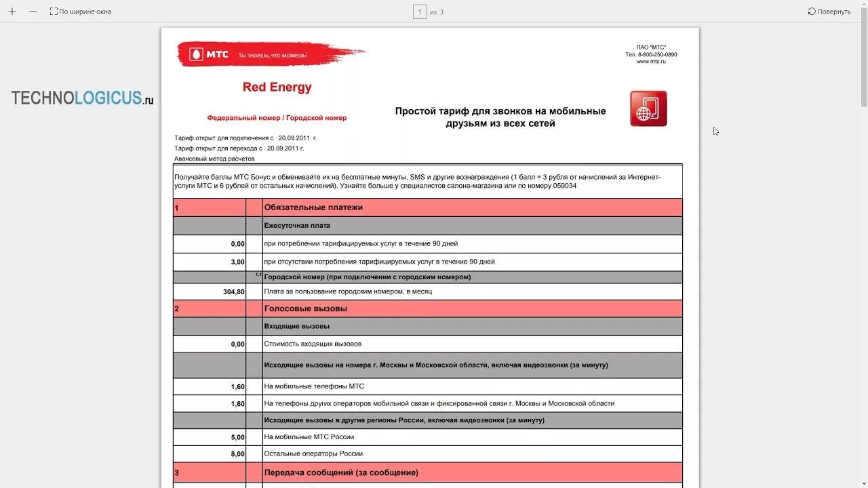868x488 pixels.
Task: Click the 'Получайте баллы МТС Бонус' paragraph
Action: [418, 181]
